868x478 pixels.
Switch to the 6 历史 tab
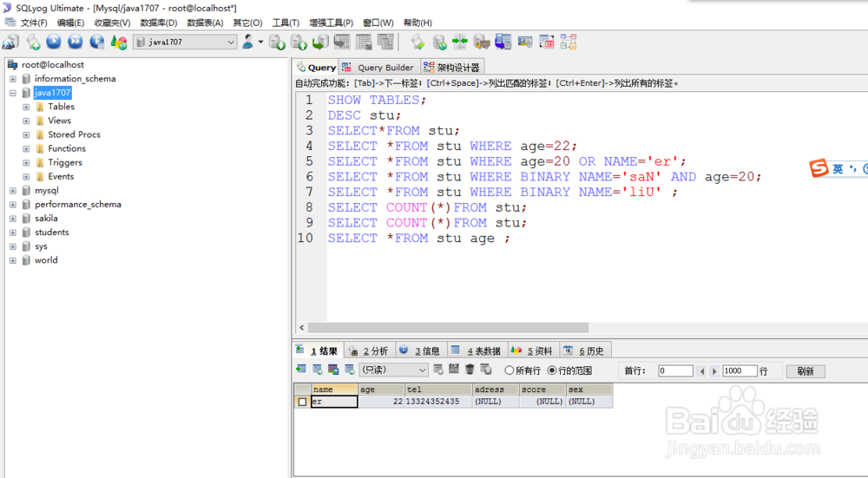pos(586,350)
